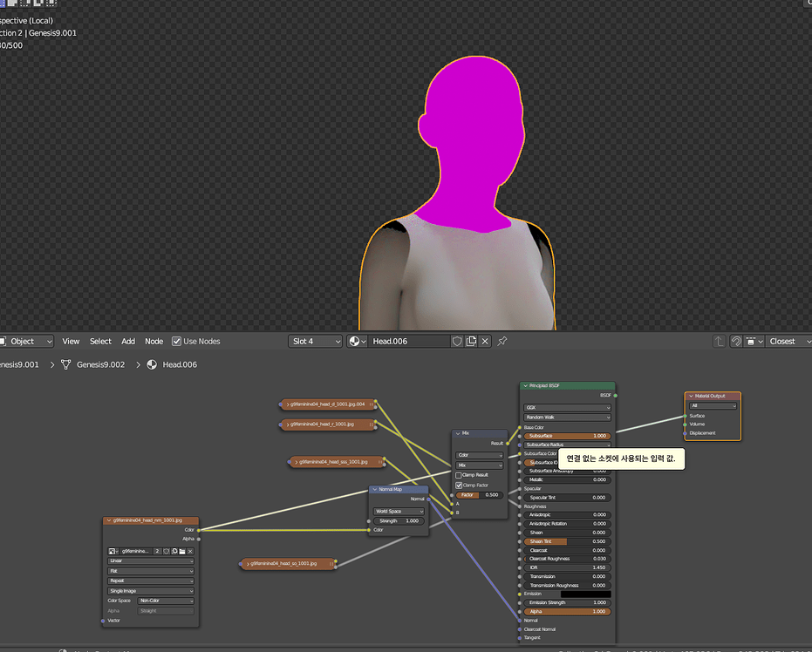This screenshot has width=812, height=652.
Task: Adjust the IOR 1.450 value field
Action: [x=567, y=567]
